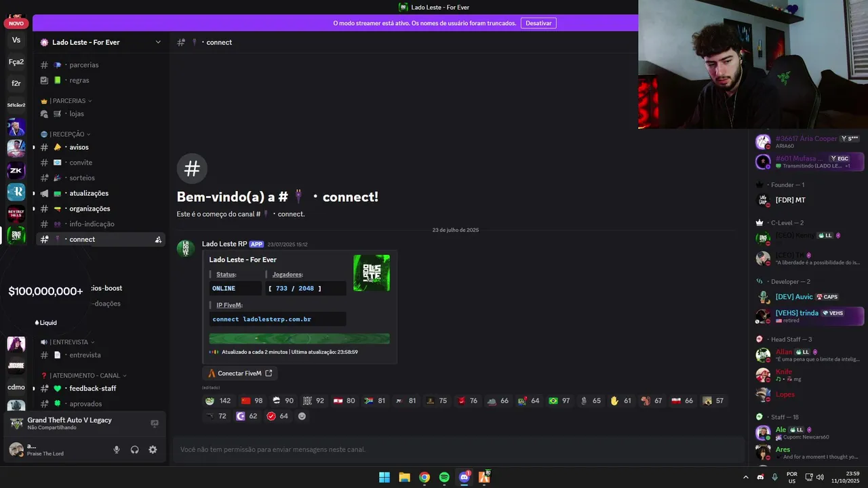
Task: Click member Ares in member list
Action: [x=809, y=453]
